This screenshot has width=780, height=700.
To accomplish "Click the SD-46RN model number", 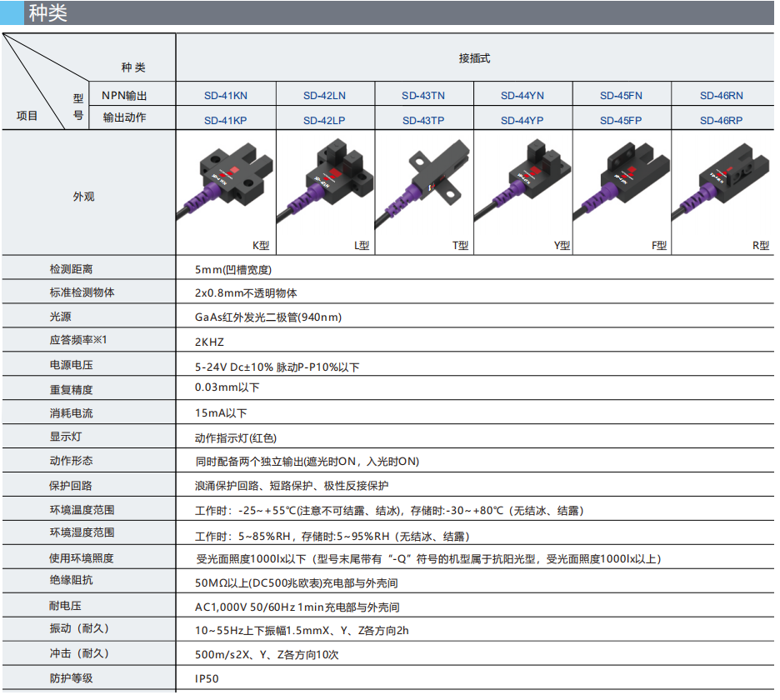I will click(721, 96).
